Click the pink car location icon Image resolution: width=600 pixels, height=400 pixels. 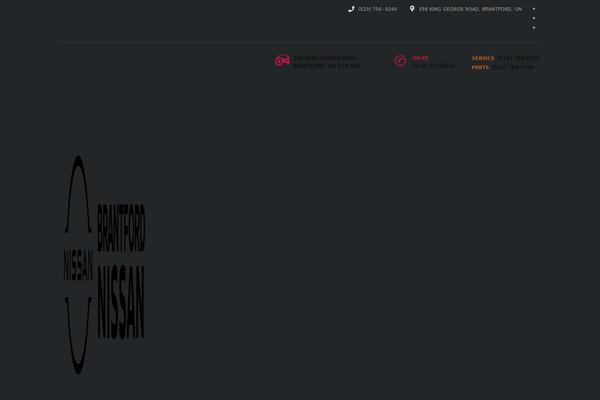[282, 60]
